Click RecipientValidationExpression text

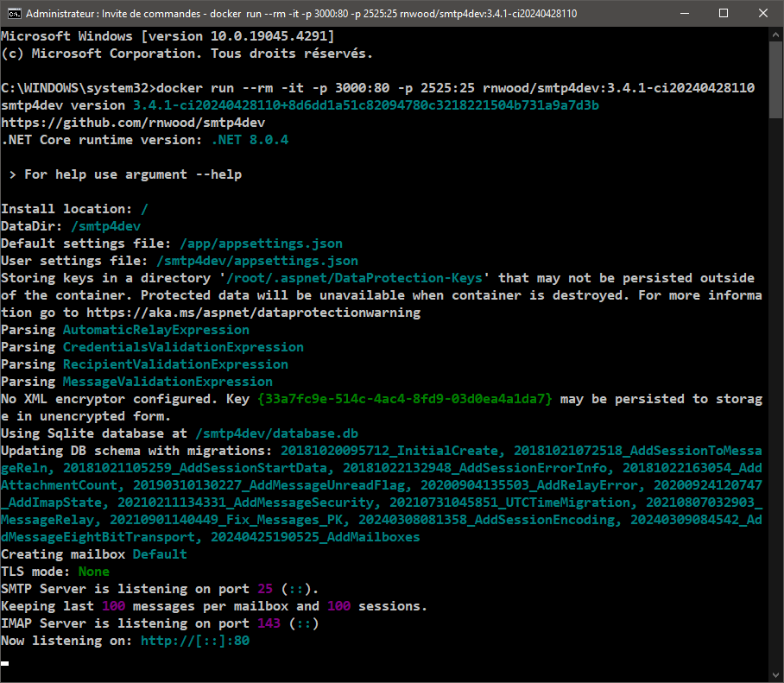pyautogui.click(x=175, y=364)
